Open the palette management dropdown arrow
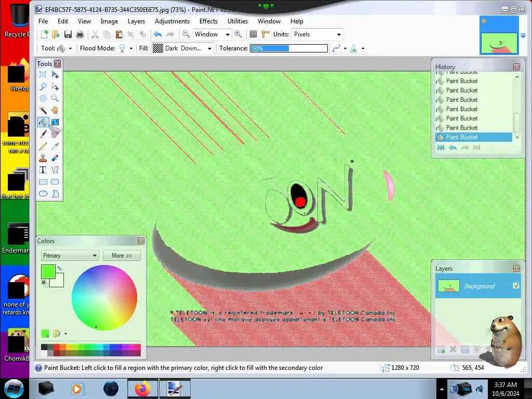This screenshot has width=532, height=399. click(x=65, y=334)
